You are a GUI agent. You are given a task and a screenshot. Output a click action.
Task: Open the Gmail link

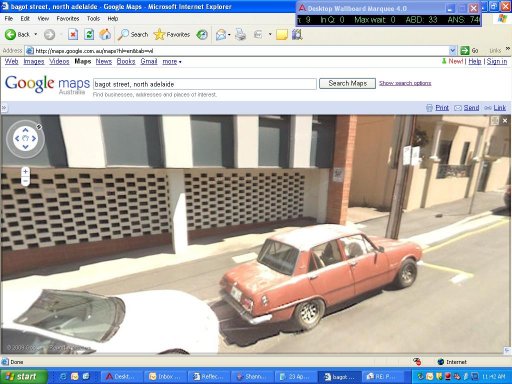pos(149,61)
